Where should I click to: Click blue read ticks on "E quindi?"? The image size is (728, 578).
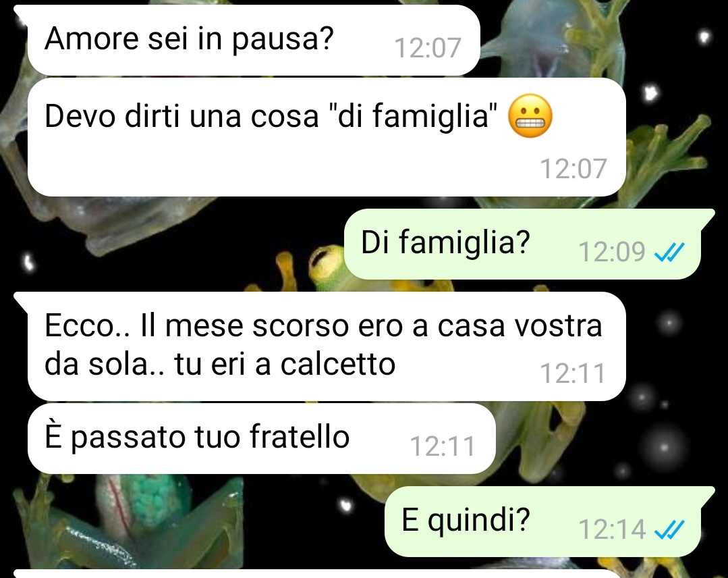669,529
